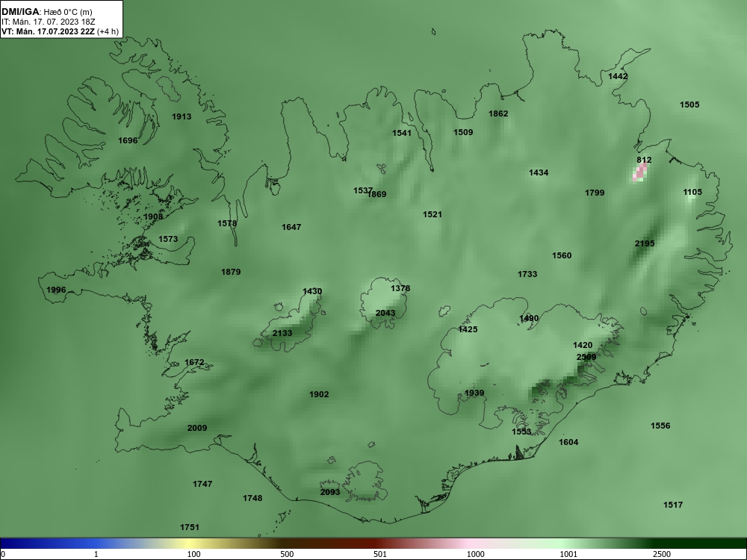This screenshot has height=560, width=747.
Task: Click the 1747 offshore label
Action: pyautogui.click(x=202, y=485)
